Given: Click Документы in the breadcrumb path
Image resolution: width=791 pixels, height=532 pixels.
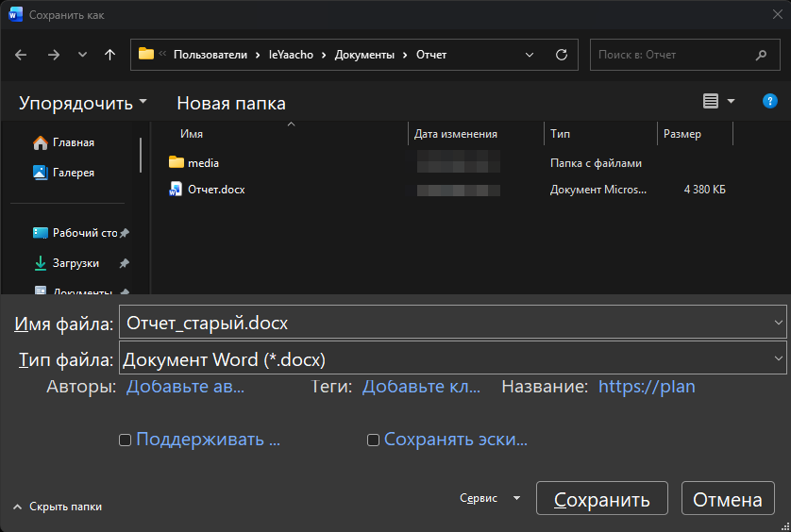Looking at the screenshot, I should [364, 55].
